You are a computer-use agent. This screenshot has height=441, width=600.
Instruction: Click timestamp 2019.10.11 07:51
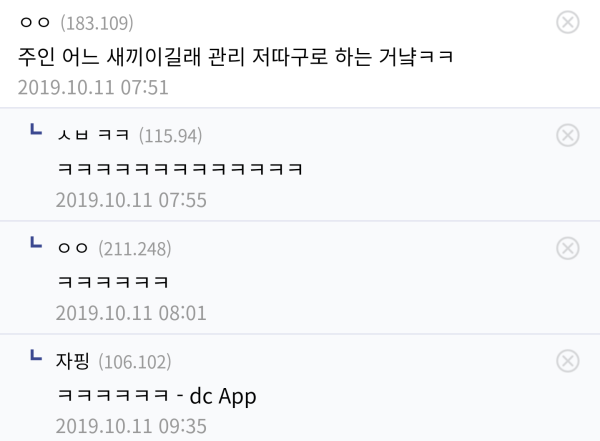click(x=93, y=87)
